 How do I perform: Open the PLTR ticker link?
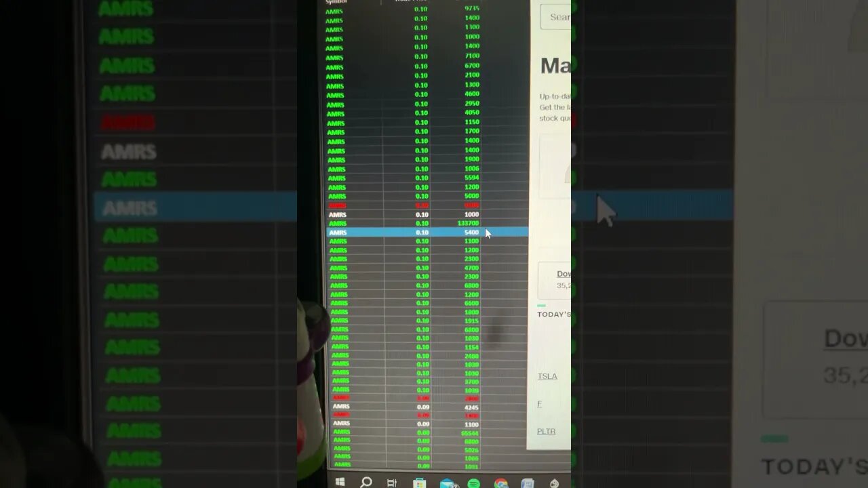[x=546, y=431]
